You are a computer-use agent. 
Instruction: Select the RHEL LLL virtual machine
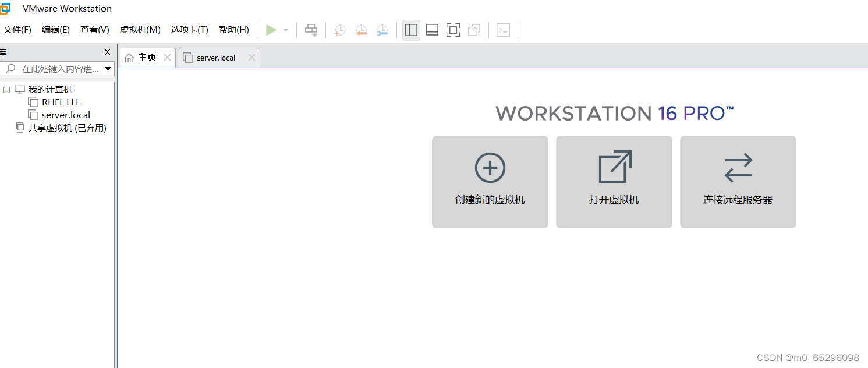pyautogui.click(x=61, y=102)
